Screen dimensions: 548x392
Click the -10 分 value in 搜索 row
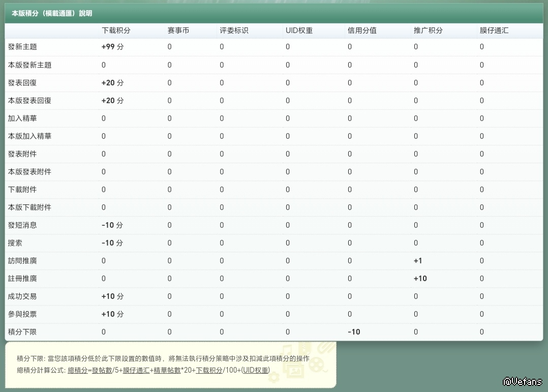click(x=112, y=244)
